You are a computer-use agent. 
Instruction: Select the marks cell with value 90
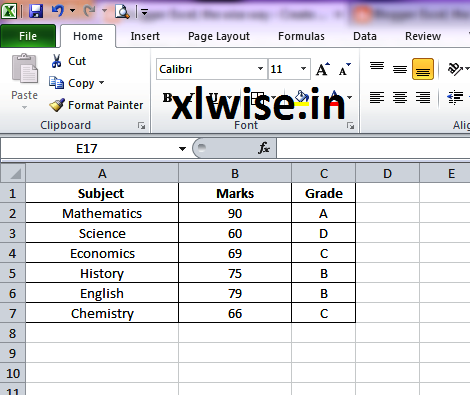coord(235,213)
